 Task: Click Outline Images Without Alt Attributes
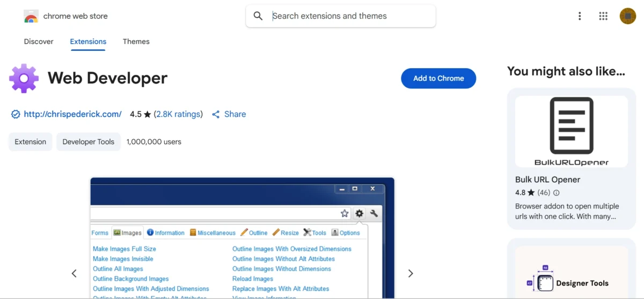coord(283,259)
